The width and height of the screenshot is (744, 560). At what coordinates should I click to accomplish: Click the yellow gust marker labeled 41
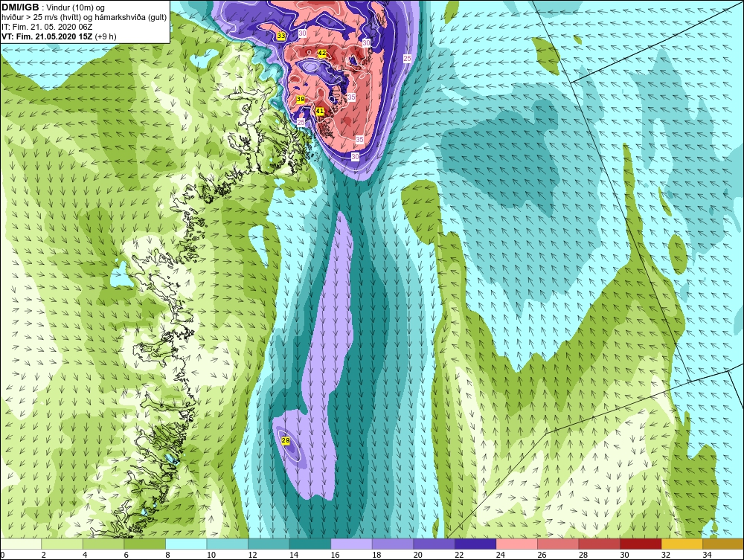(319, 111)
